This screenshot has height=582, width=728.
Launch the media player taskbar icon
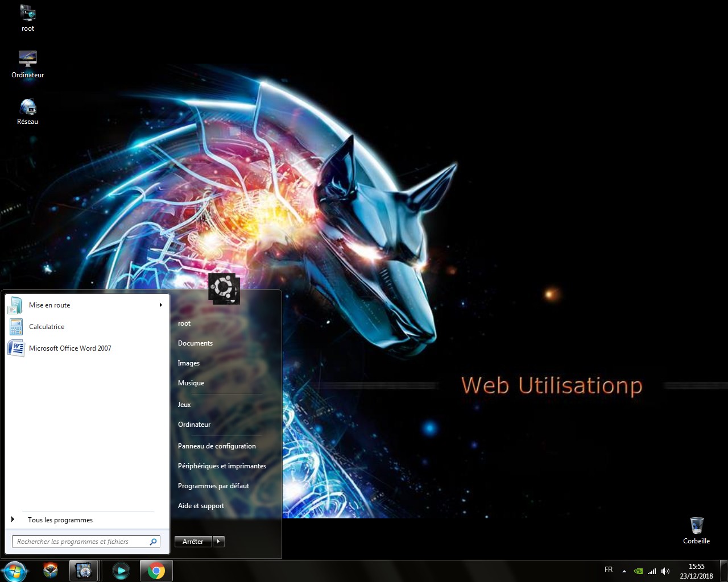coord(121,571)
